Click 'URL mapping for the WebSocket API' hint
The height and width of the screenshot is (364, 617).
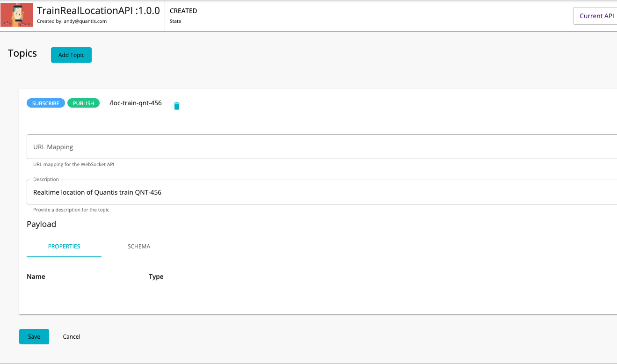(x=74, y=164)
